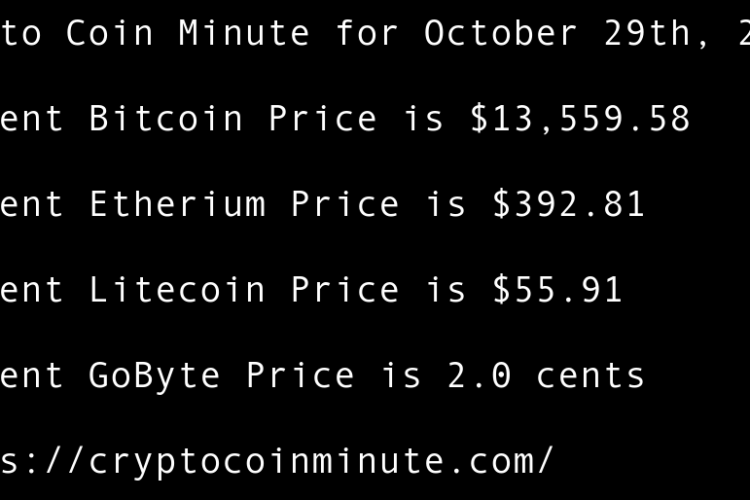The image size is (750, 500).
Task: Click Price in the Etherium line
Action: [345, 205]
